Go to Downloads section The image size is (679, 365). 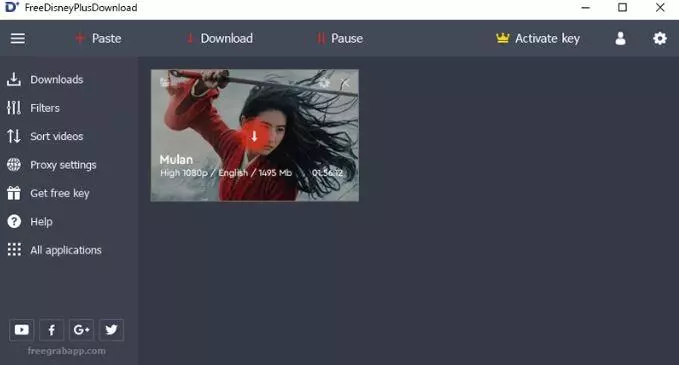(57, 80)
